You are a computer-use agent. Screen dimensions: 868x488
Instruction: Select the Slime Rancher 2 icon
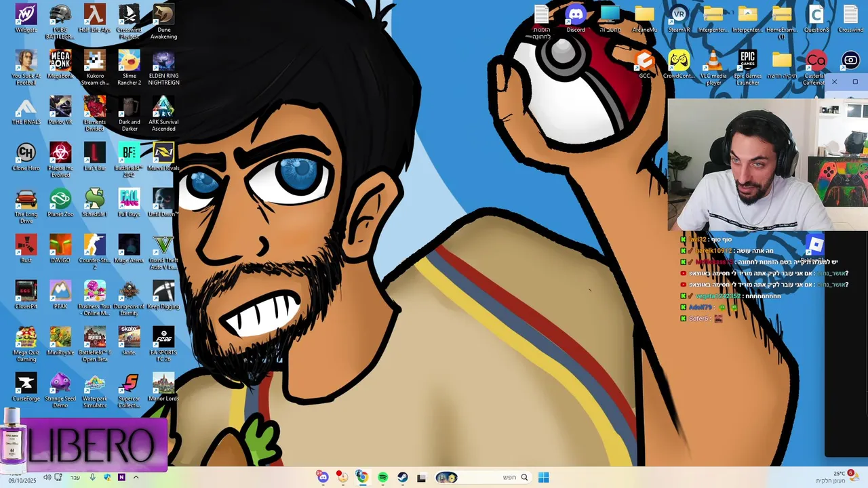tap(129, 67)
